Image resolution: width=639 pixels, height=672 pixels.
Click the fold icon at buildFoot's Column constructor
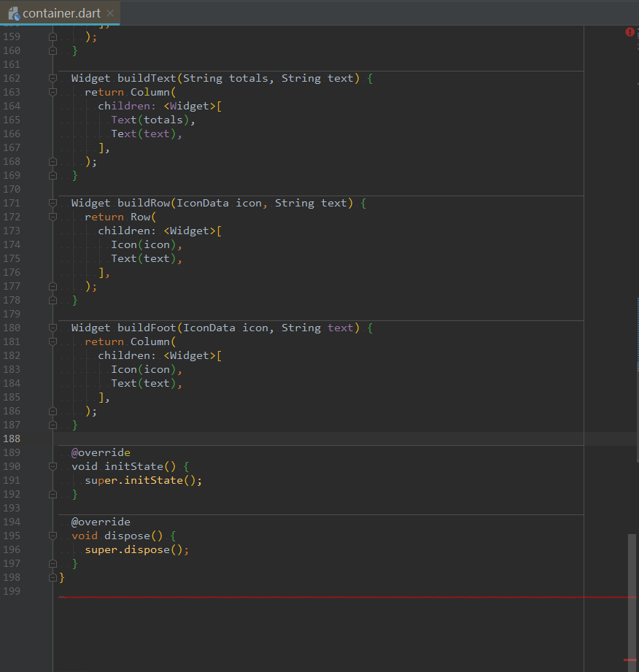click(x=52, y=341)
